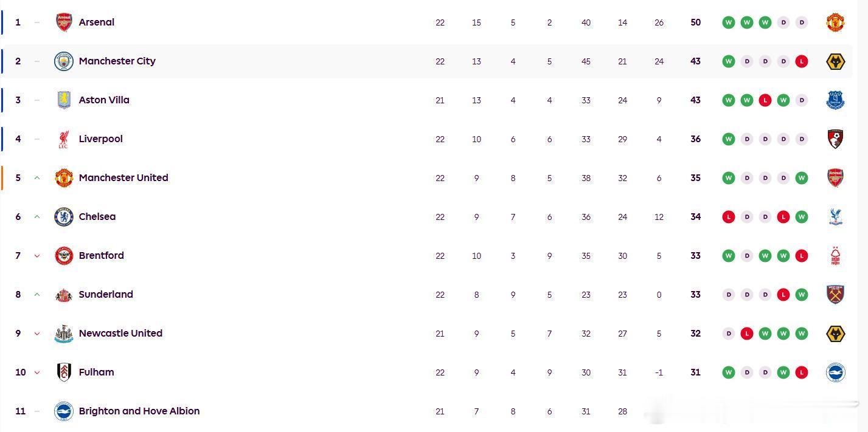Click the Fulham club crest icon
This screenshot has width=868, height=432.
click(x=64, y=372)
